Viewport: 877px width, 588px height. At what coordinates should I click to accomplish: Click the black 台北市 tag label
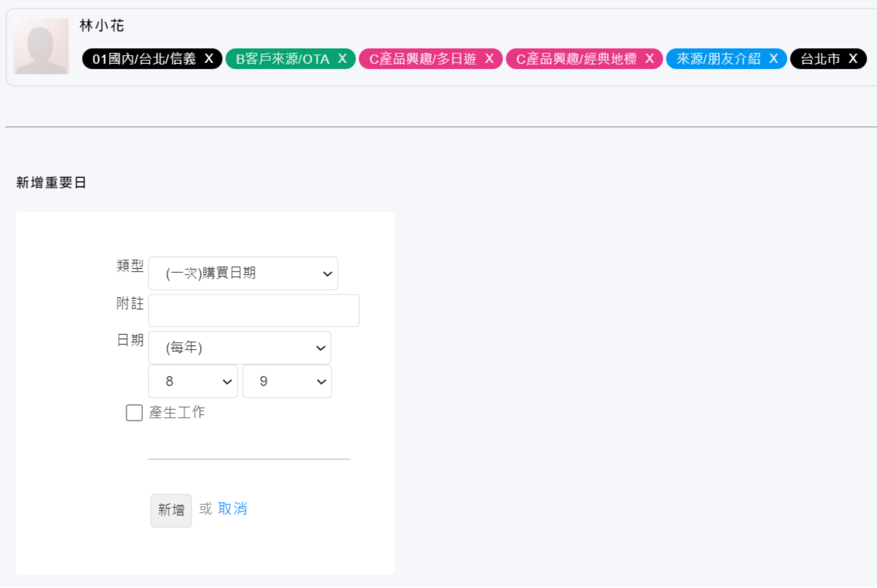click(x=820, y=59)
